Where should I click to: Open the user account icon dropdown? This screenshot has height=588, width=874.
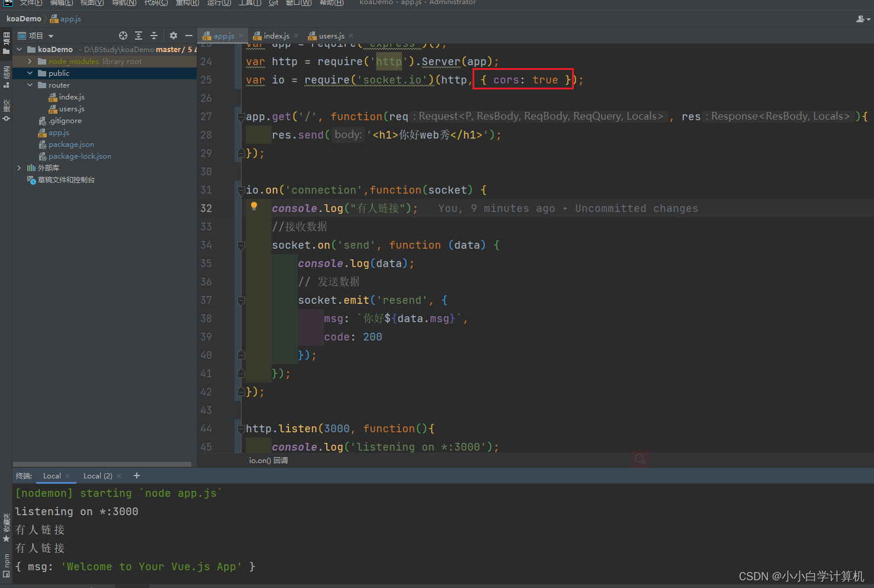863,19
